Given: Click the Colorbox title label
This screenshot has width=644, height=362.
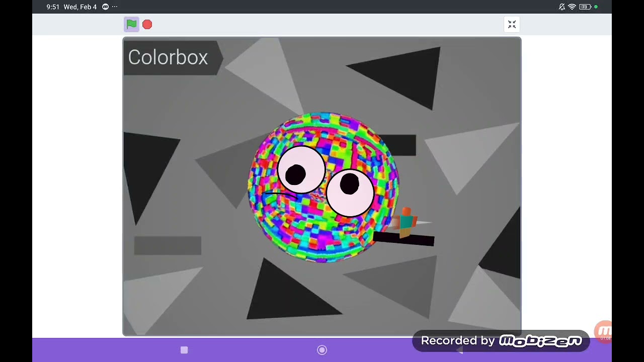Looking at the screenshot, I should point(168,57).
